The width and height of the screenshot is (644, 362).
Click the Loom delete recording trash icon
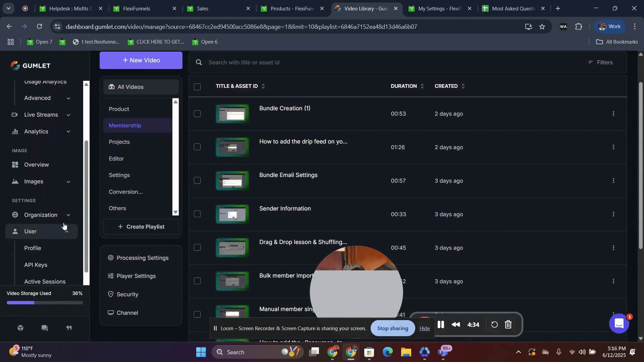508,324
